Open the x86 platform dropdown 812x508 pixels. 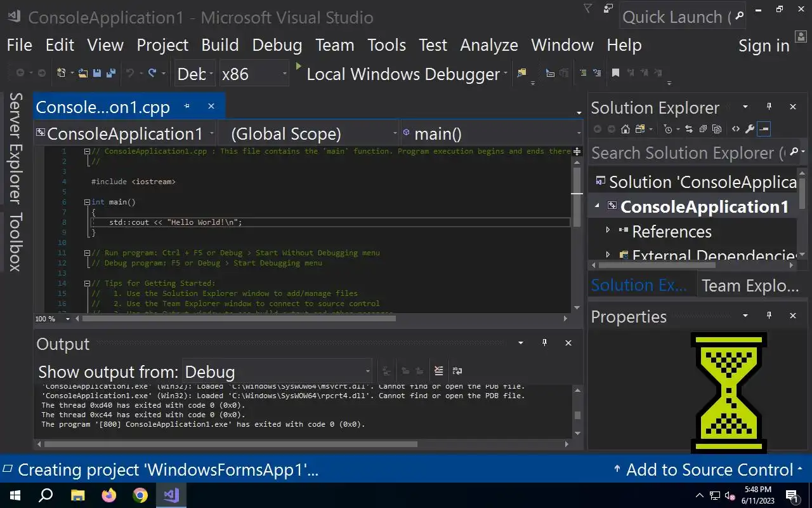pos(254,74)
